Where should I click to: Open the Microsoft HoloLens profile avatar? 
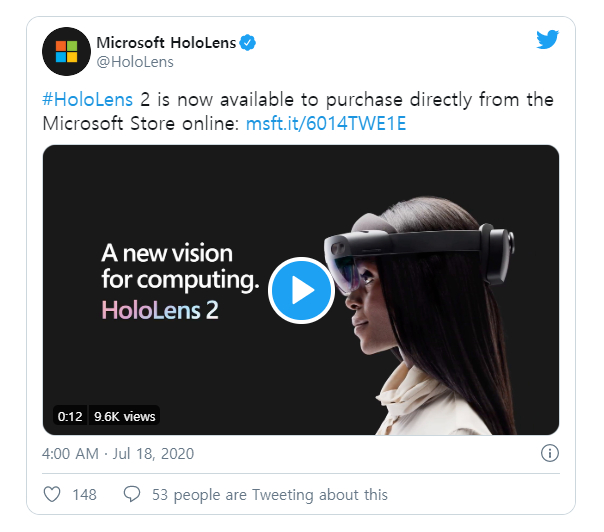[x=66, y=51]
